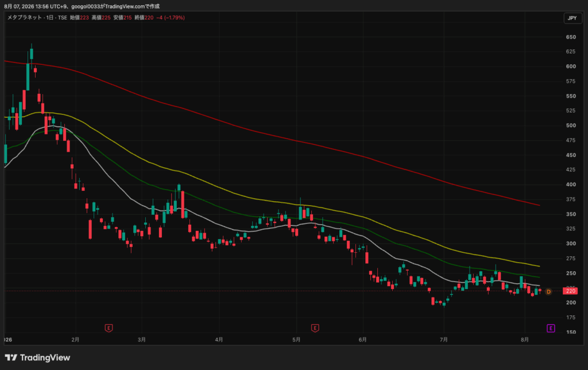Click the purple upcoming earnings E marker
Screen dimensions: 588x370
(551, 329)
